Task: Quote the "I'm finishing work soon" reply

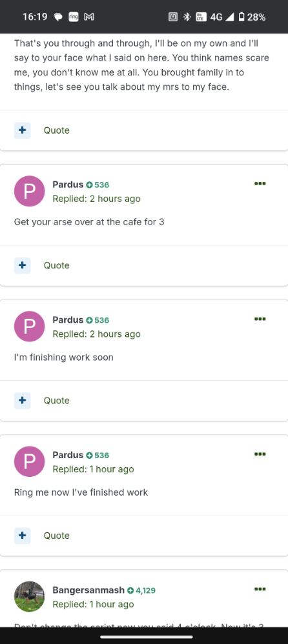Action: coord(57,401)
